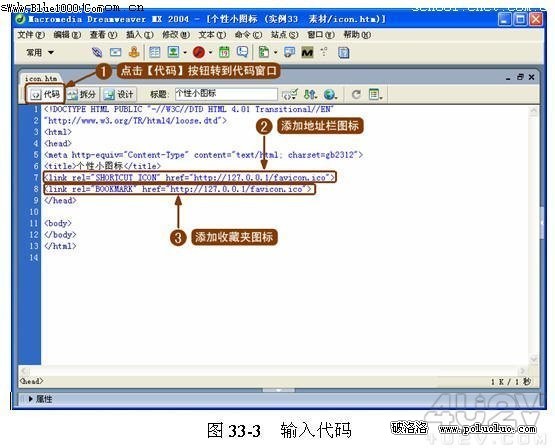
Task: Restore down the icon.htm document window
Action: point(520,77)
